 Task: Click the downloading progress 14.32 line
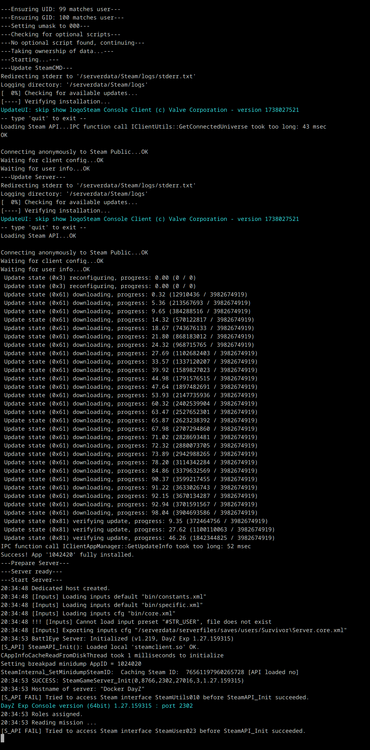(x=129, y=320)
